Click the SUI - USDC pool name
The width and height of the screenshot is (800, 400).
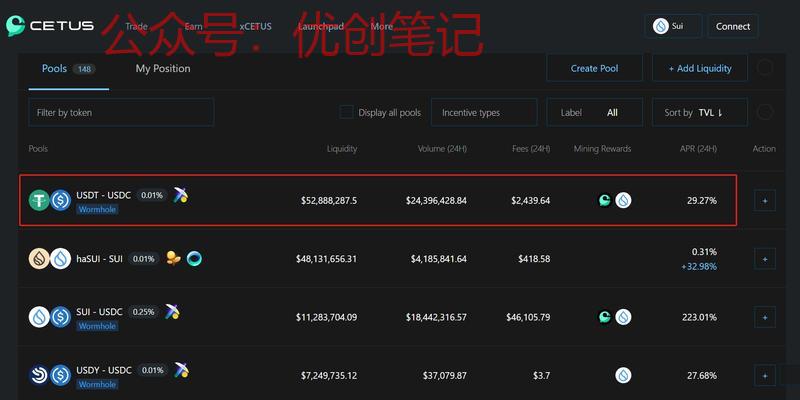click(x=99, y=312)
